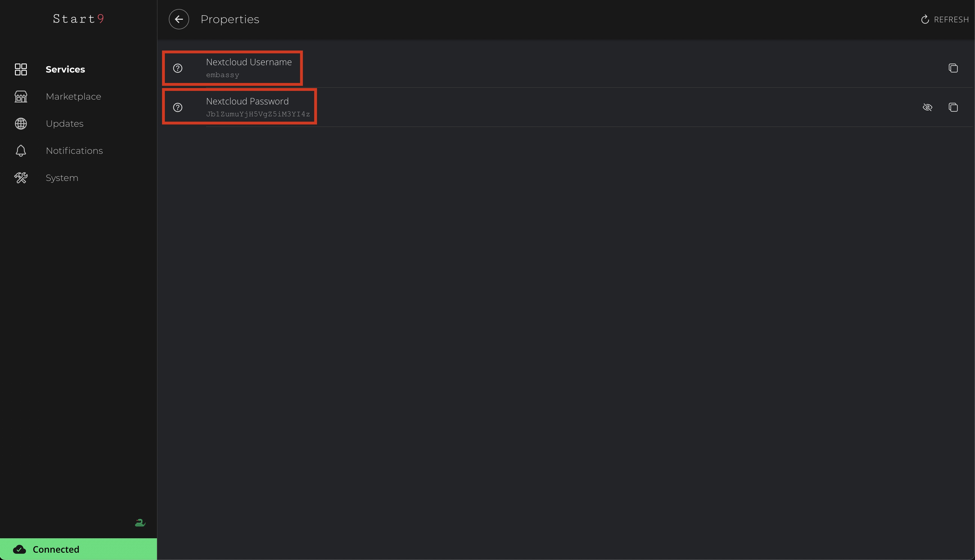This screenshot has height=560, width=975.
Task: Click the question mark icon on Username
Action: (x=178, y=68)
